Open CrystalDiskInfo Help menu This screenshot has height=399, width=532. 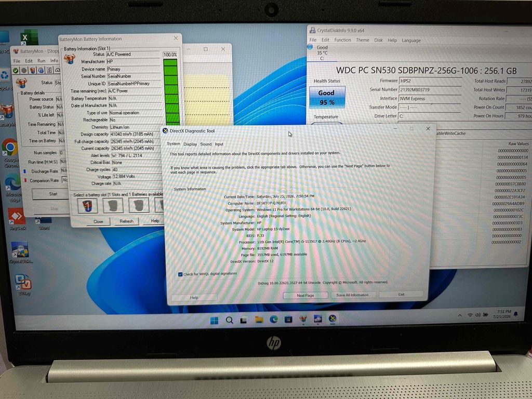click(x=392, y=40)
